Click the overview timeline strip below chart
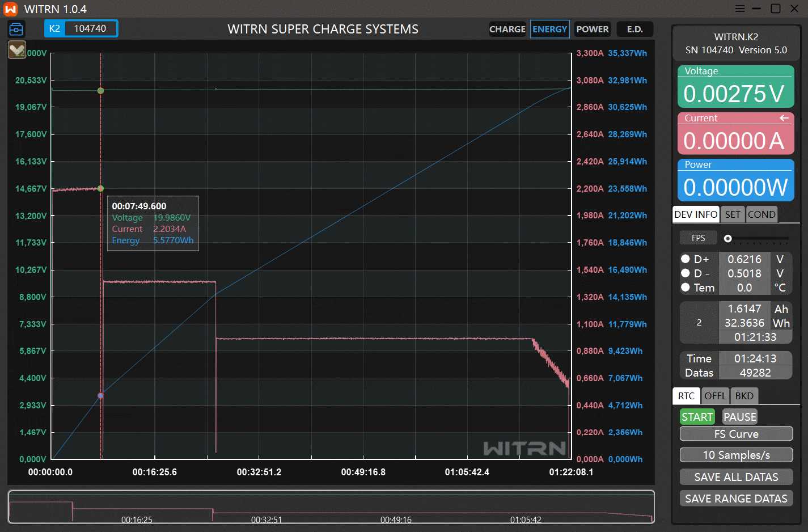Viewport: 808px width, 532px height. pos(331,506)
